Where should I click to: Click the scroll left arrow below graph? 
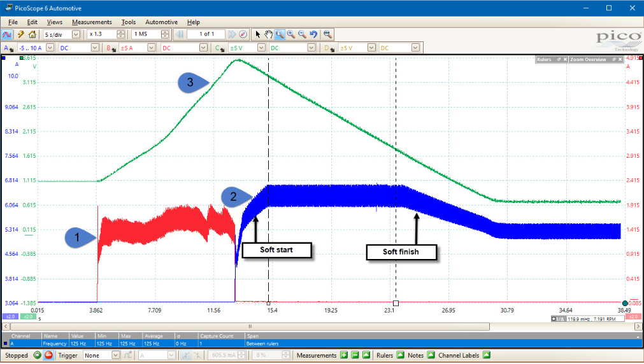(x=6, y=326)
